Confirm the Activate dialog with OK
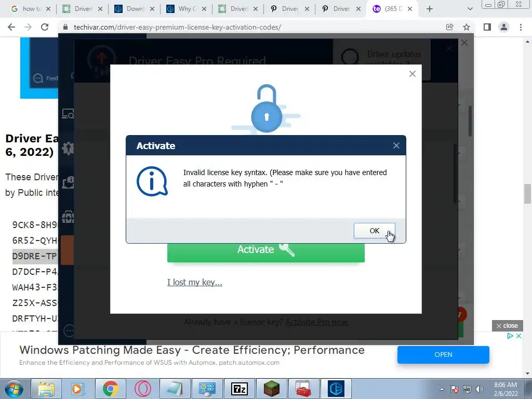532x399 pixels. [374, 231]
